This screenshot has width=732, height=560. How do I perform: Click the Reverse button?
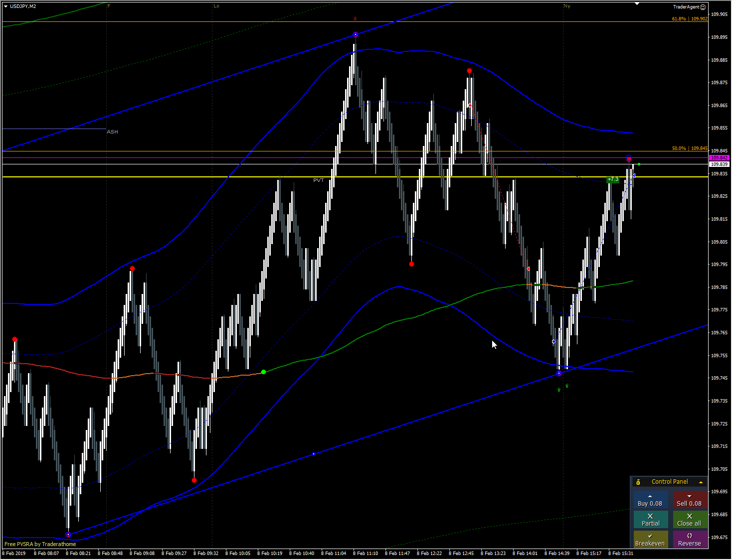pos(690,539)
